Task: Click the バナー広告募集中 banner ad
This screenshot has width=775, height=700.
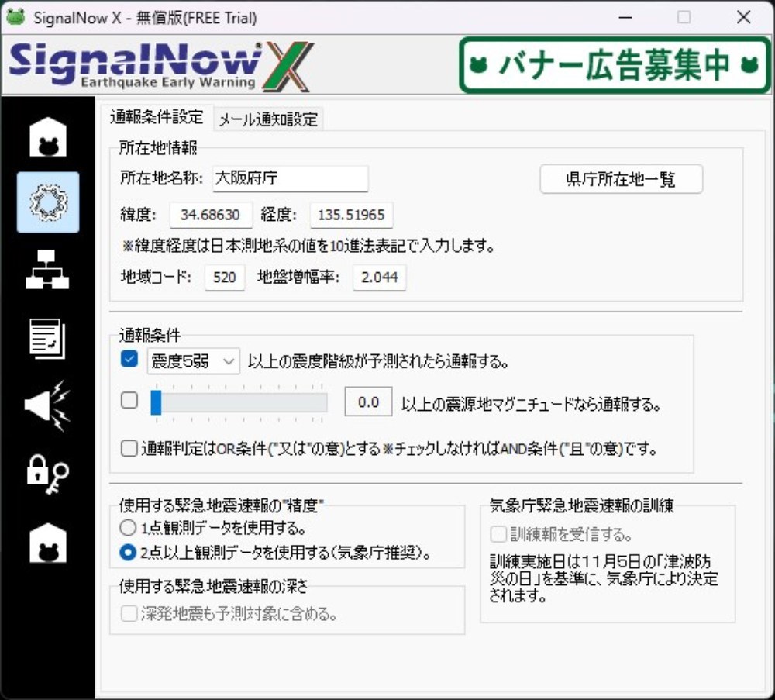Action: [615, 65]
